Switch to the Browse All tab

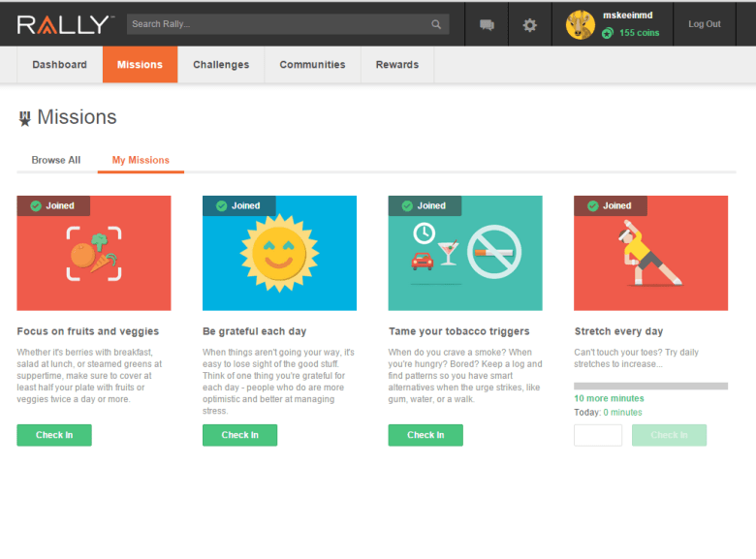(56, 160)
